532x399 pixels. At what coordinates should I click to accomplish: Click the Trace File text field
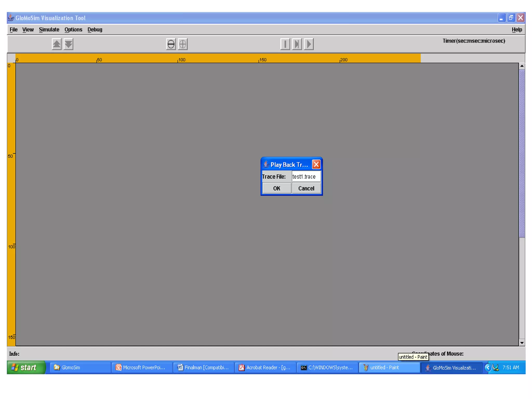[306, 176]
